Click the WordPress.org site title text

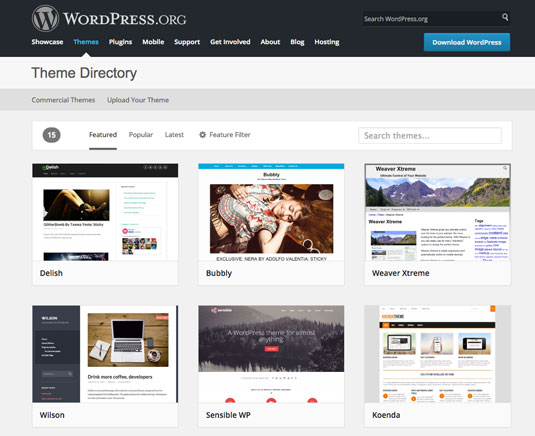(125, 19)
